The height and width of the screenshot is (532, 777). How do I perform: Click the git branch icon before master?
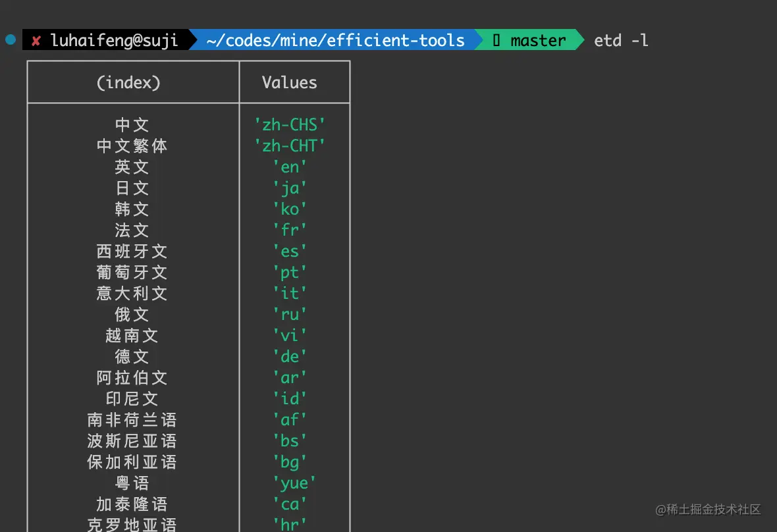pyautogui.click(x=496, y=40)
